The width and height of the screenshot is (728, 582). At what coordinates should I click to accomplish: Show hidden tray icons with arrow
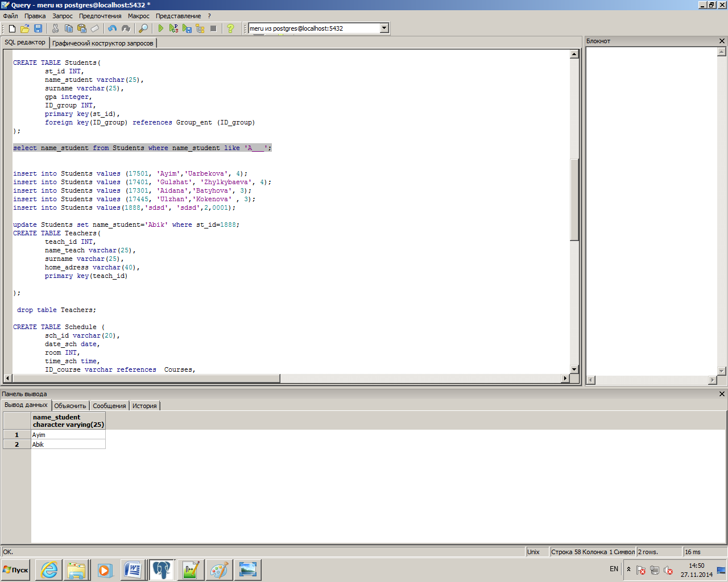[628, 569]
